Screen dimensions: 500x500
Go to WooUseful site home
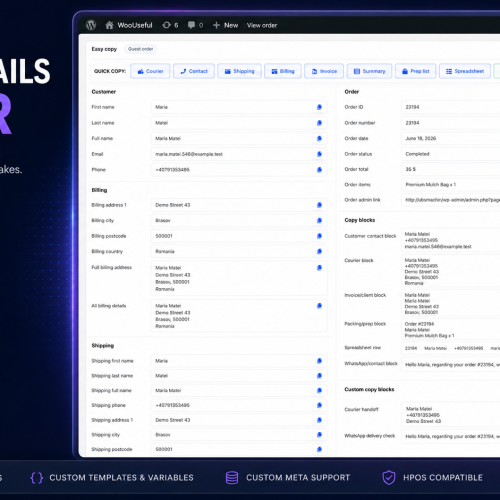point(129,25)
